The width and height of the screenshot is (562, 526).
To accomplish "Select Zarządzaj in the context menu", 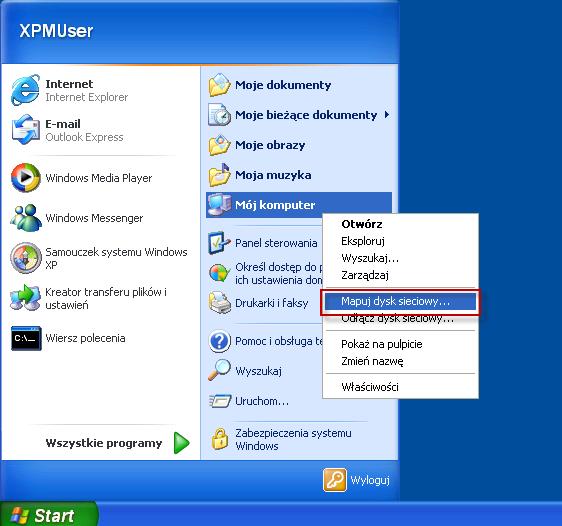I will (x=400, y=275).
